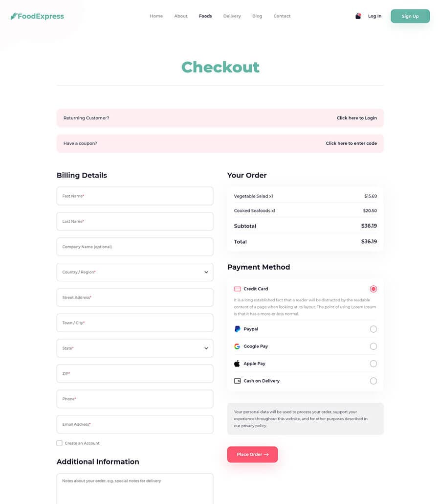This screenshot has width=440, height=504.
Task: Enable the Create an Account checkbox
Action: pyautogui.click(x=60, y=443)
